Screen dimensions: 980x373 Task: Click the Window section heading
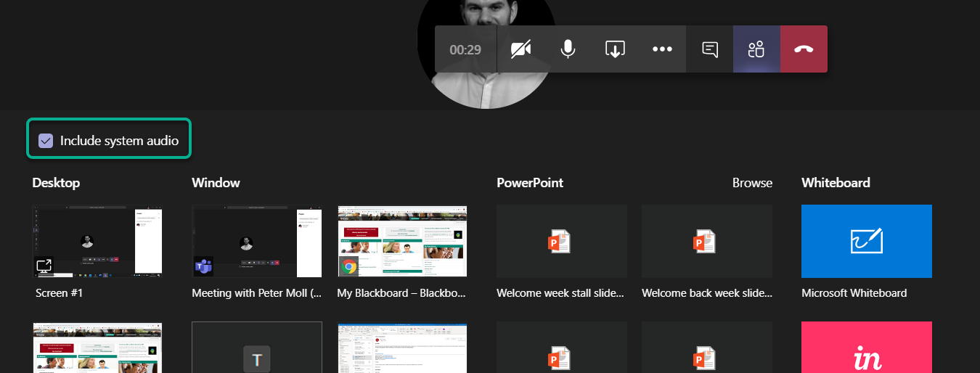click(x=216, y=183)
